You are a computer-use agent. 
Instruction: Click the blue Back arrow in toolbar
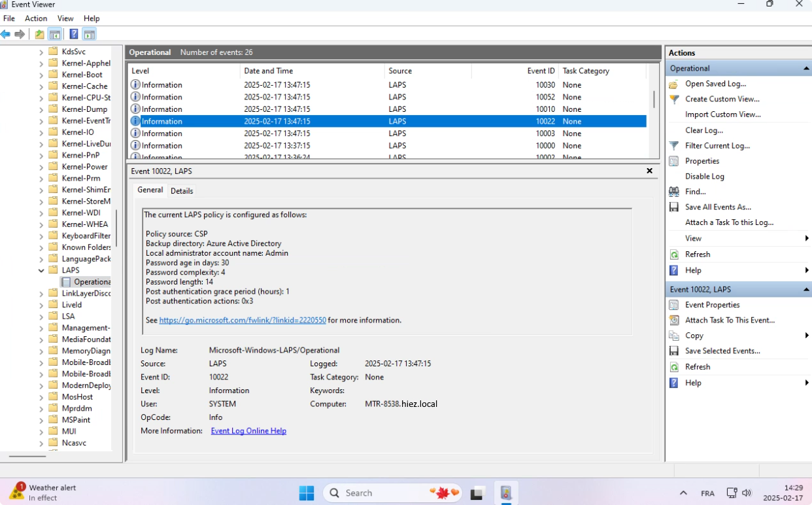pos(6,35)
